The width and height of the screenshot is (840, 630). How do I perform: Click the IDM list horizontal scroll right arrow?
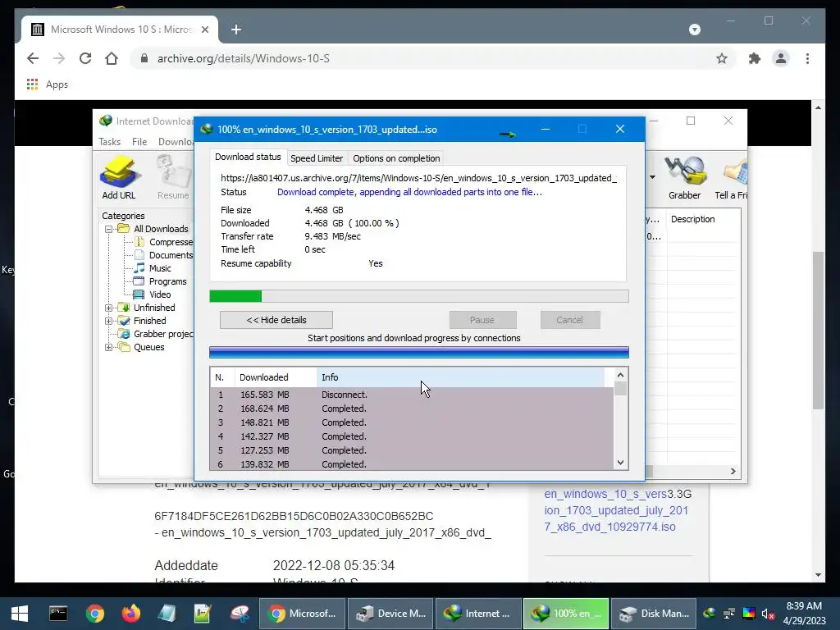pos(733,472)
